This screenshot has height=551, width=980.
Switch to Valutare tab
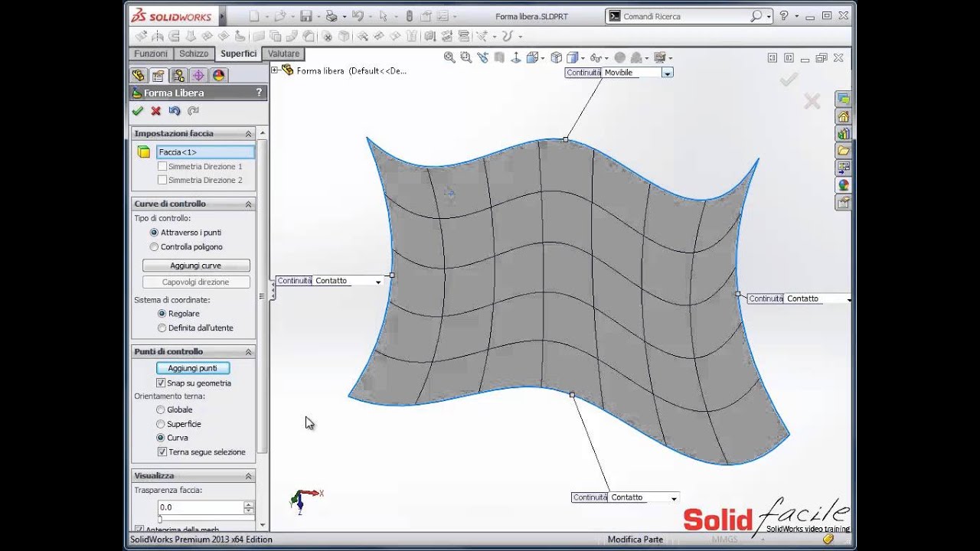284,54
